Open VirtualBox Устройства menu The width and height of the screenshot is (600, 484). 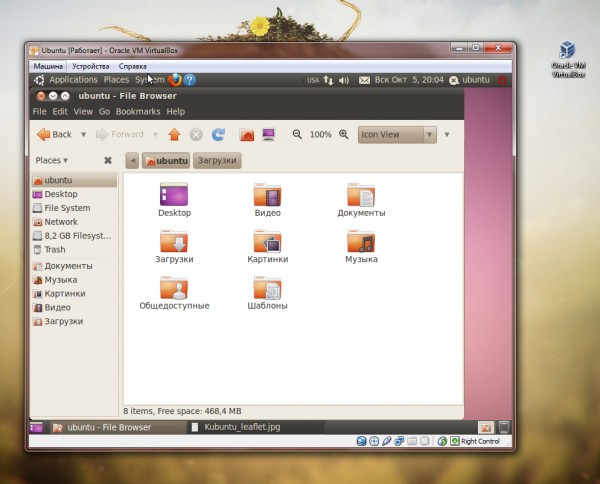pyautogui.click(x=91, y=66)
